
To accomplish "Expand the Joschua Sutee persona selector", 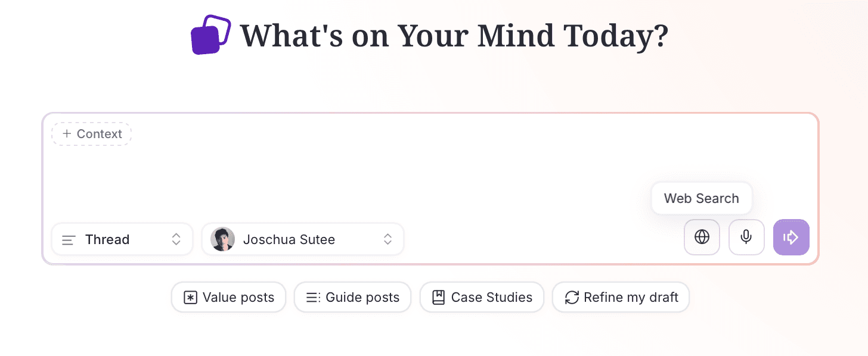I will [x=302, y=239].
